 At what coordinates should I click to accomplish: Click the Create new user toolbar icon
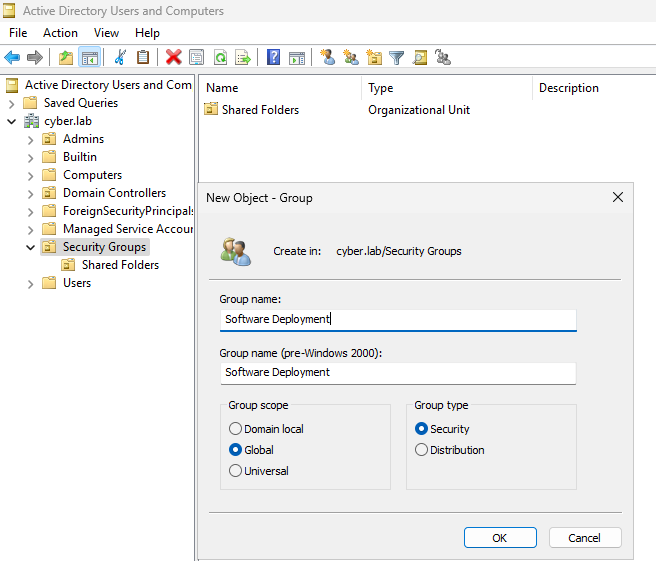327,58
